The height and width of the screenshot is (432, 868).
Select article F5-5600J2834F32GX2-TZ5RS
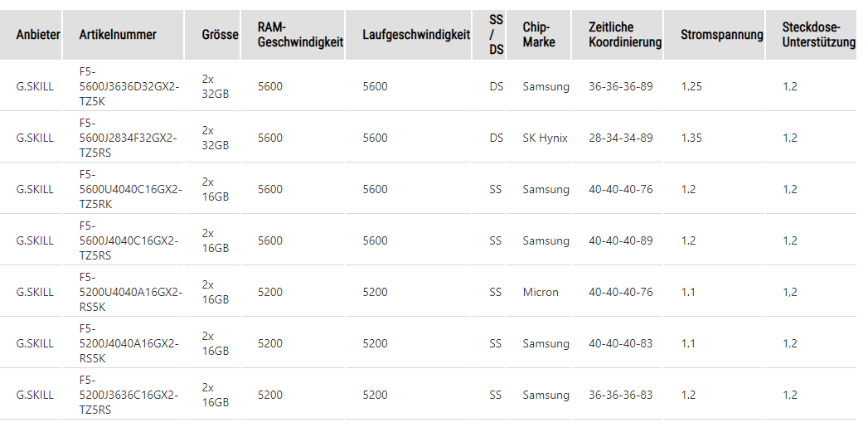(x=129, y=138)
